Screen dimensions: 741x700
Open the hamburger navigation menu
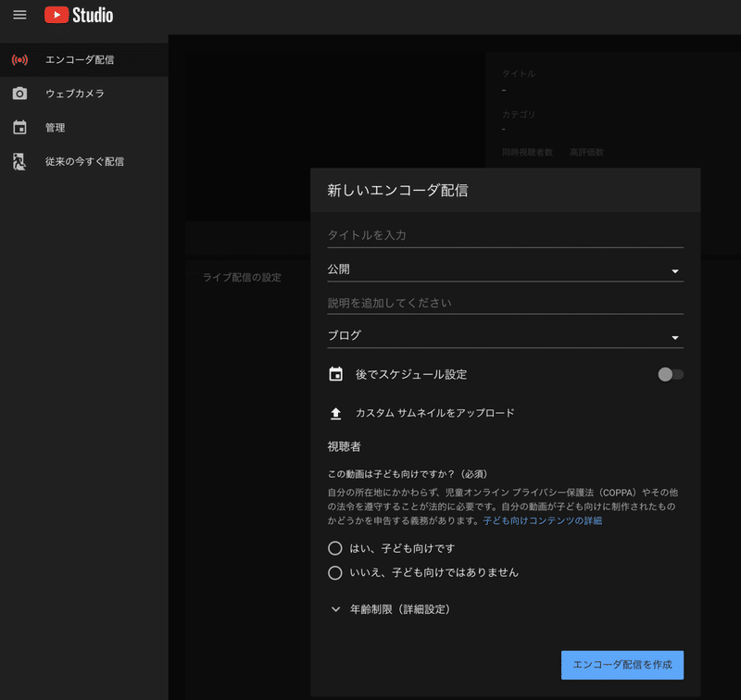(19, 15)
